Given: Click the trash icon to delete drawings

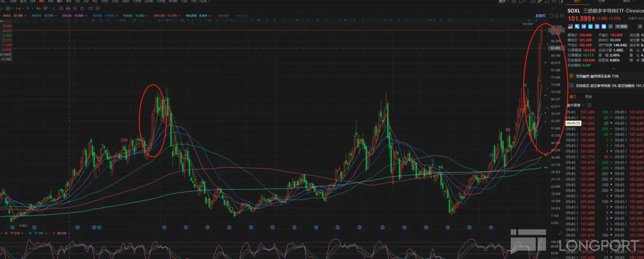Looking at the screenshot, I should (x=82, y=9).
